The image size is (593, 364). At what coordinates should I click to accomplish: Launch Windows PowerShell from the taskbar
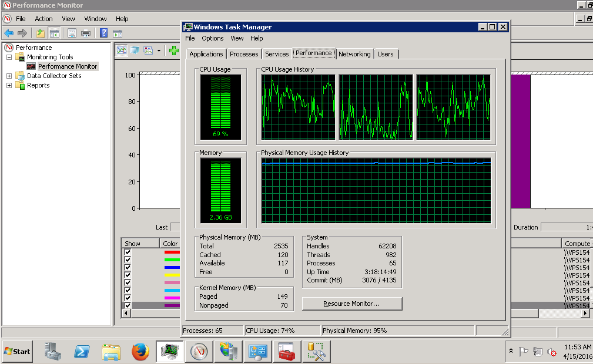click(x=82, y=352)
